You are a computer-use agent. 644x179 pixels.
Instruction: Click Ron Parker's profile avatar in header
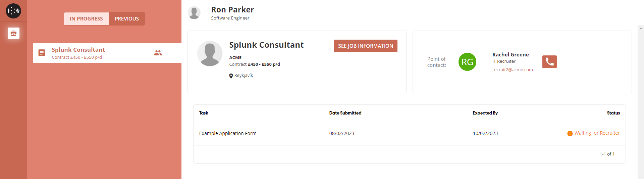click(194, 13)
